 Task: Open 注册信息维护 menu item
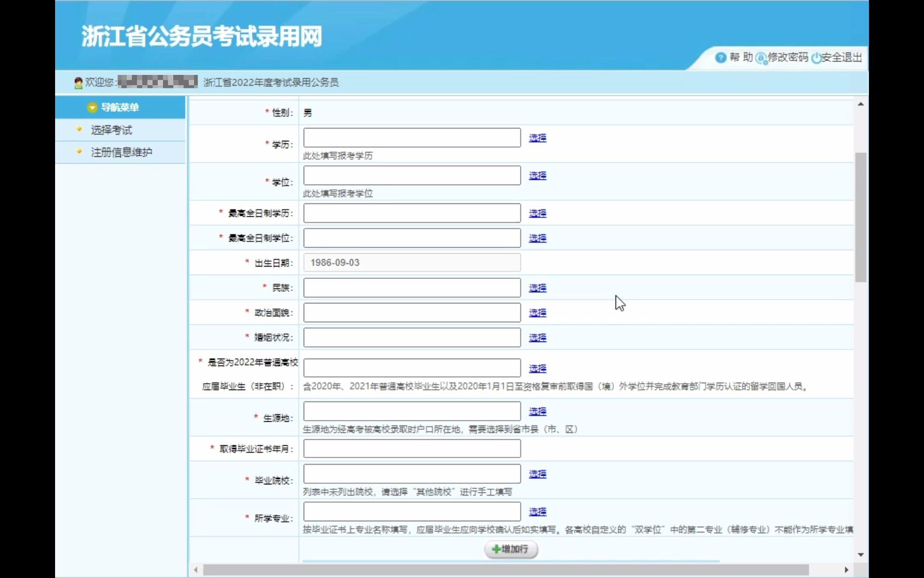[121, 153]
